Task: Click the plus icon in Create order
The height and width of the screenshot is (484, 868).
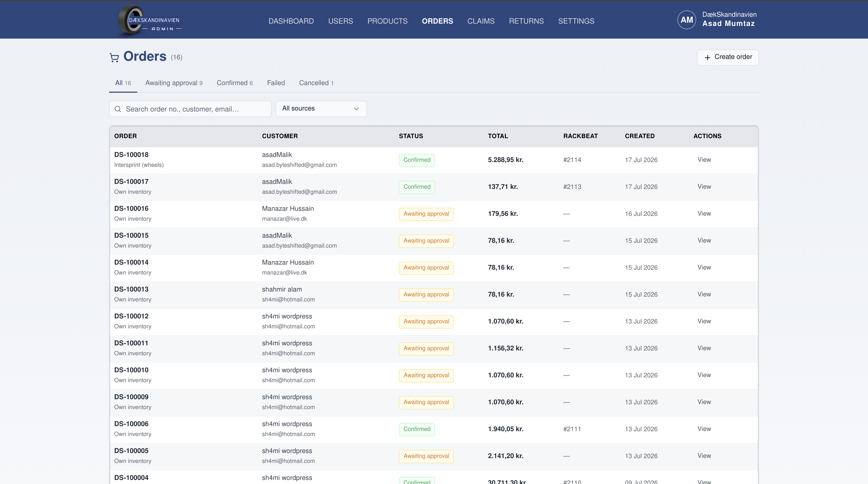Action: click(707, 57)
